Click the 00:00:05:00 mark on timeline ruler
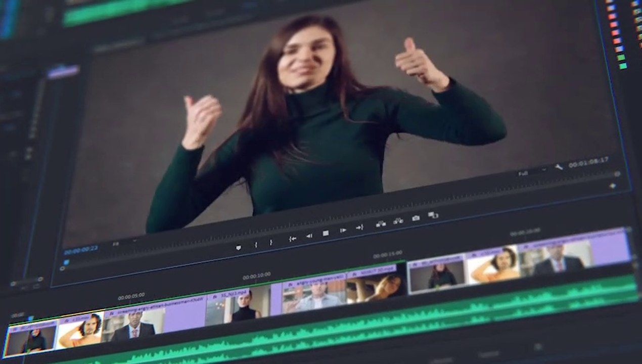This screenshot has height=364, width=642. [x=131, y=297]
